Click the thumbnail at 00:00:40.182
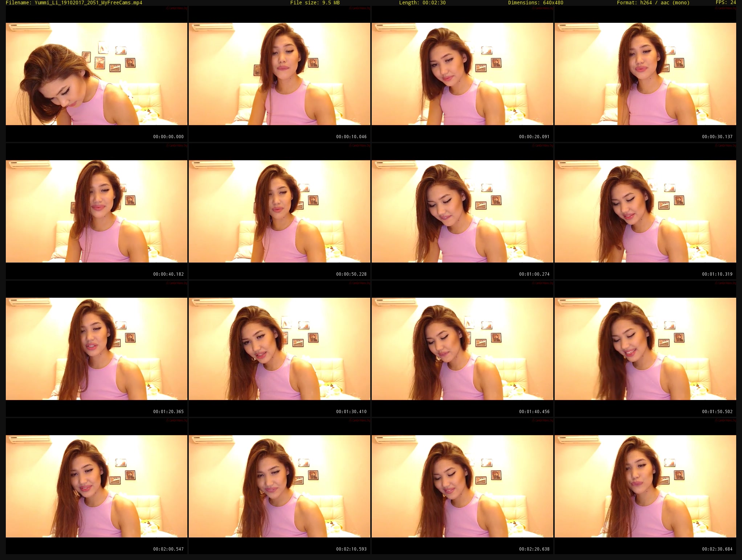Screen dimensions: 742x560 pos(97,211)
